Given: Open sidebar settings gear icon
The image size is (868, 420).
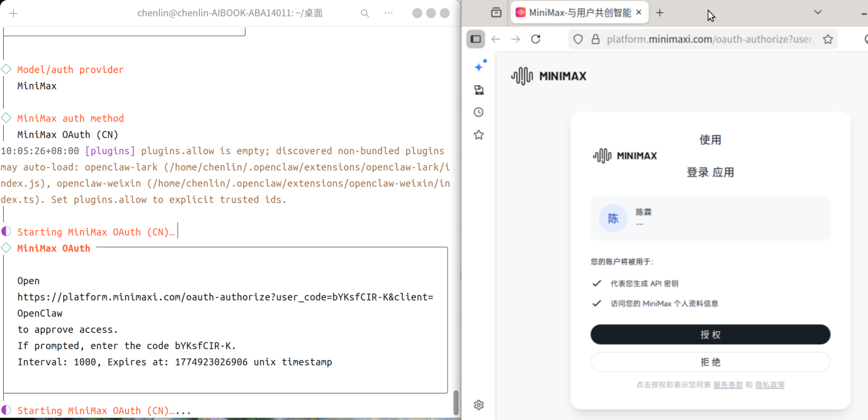Looking at the screenshot, I should (479, 405).
